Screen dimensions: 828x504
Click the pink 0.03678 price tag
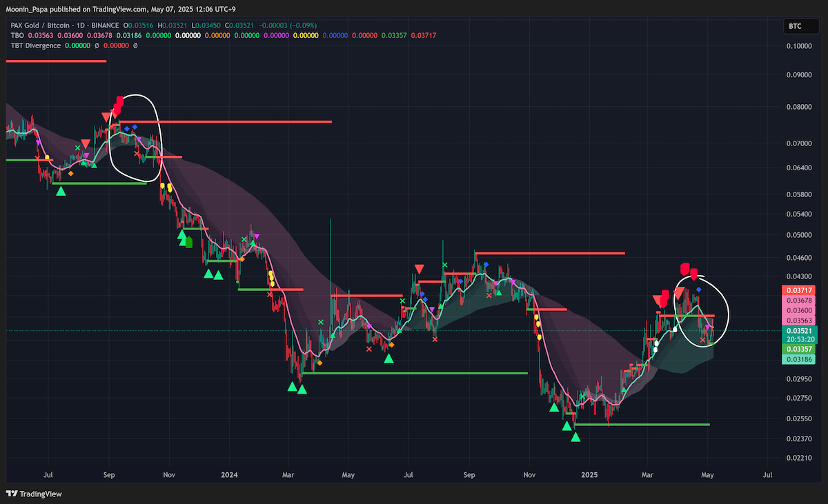click(x=800, y=301)
